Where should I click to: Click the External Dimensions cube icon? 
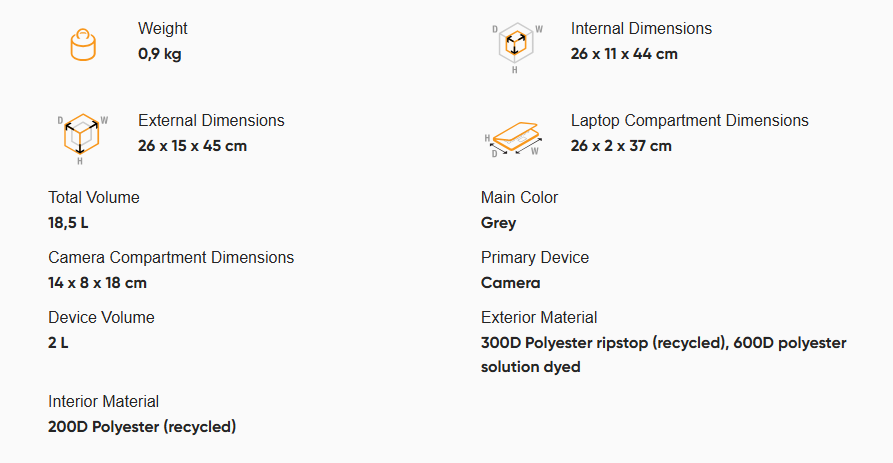[82, 139]
